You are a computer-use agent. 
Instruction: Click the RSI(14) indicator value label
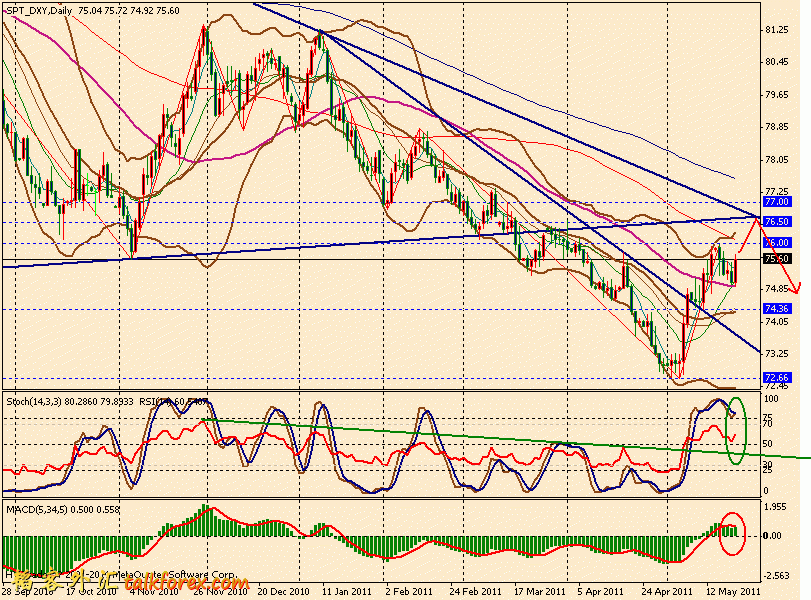pos(174,401)
